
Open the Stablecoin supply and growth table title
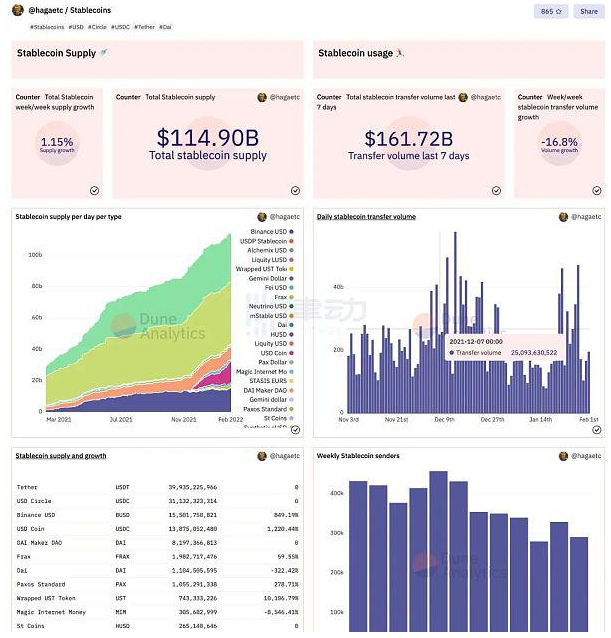click(61, 456)
